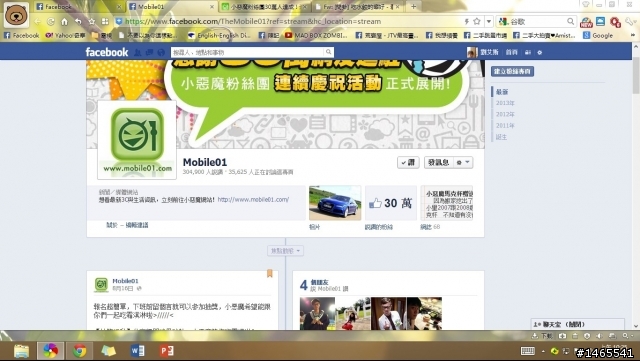The height and width of the screenshot is (361, 640).
Task: Mute sound with status bar speaker icon
Action: (x=599, y=336)
